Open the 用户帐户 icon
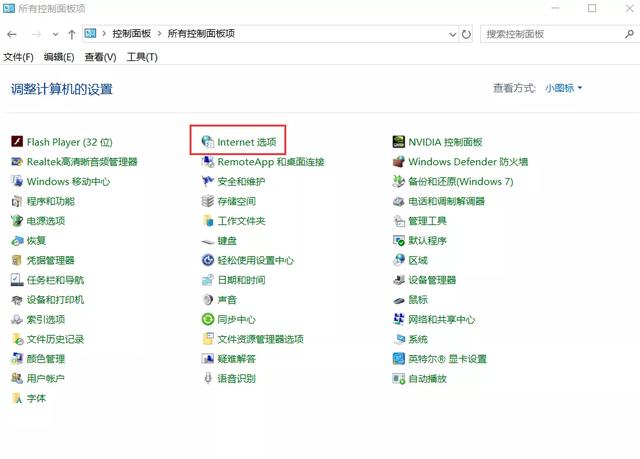The height and width of the screenshot is (459, 640). (17, 378)
